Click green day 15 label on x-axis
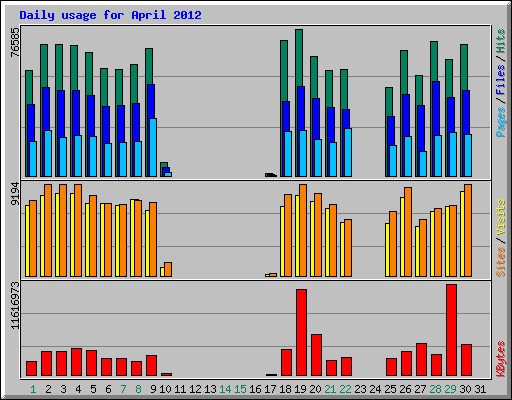The image size is (512, 400). click(240, 389)
